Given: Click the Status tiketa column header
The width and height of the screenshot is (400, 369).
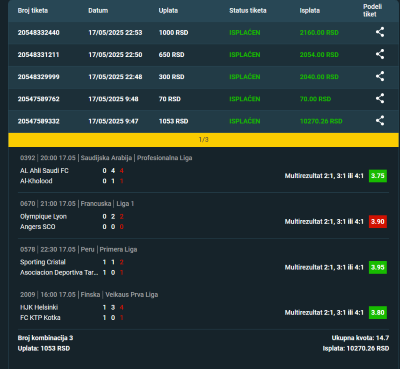Looking at the screenshot, I should 248,11.
